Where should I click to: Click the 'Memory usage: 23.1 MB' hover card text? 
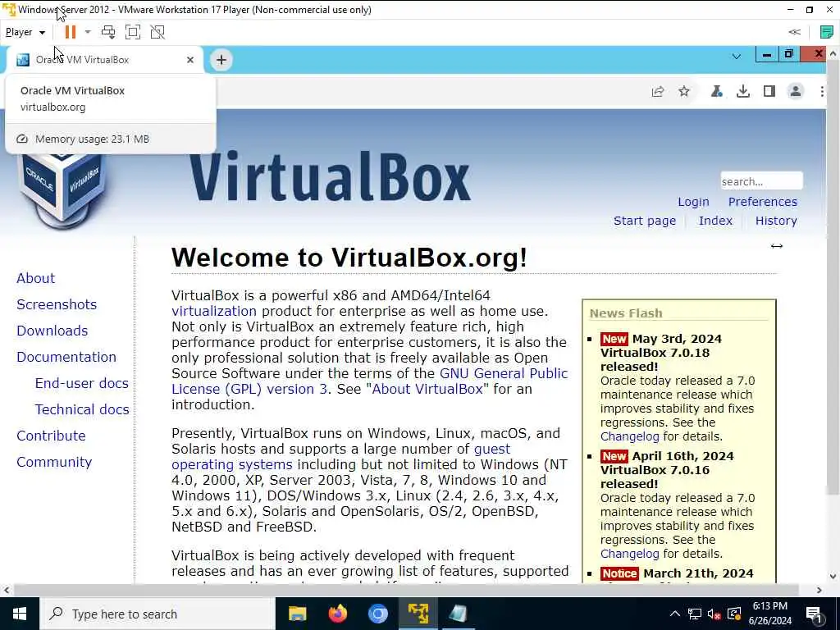(92, 139)
